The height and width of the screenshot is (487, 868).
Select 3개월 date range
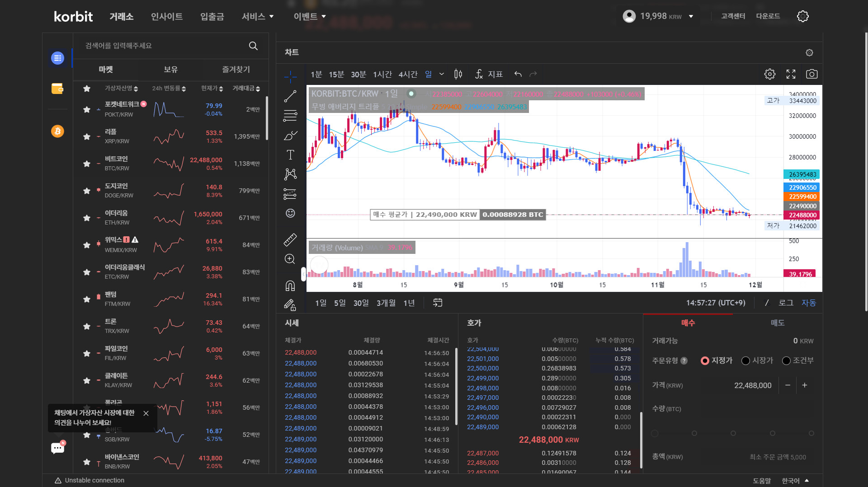[386, 303]
